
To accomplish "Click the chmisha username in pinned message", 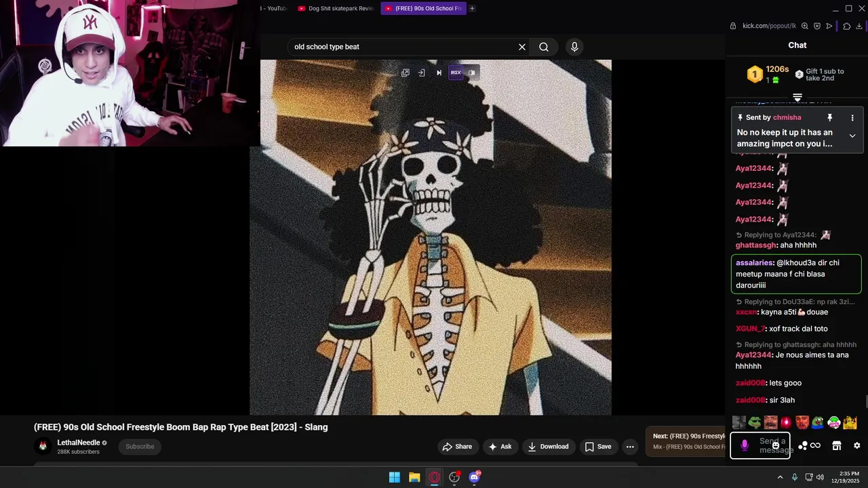I will point(787,117).
